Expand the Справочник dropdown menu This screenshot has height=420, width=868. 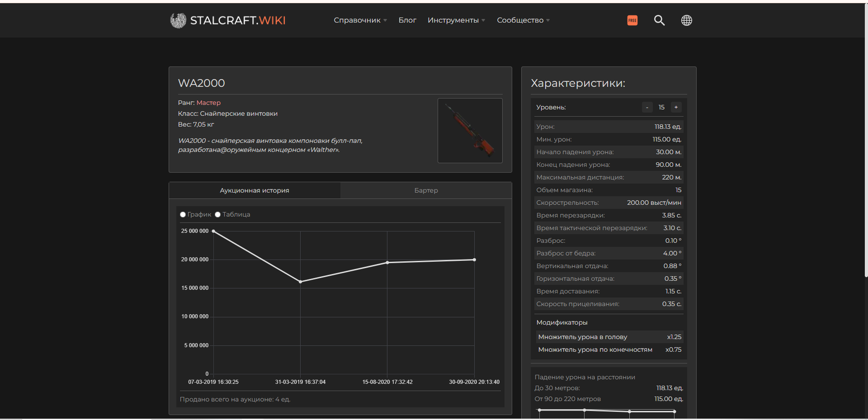click(360, 20)
